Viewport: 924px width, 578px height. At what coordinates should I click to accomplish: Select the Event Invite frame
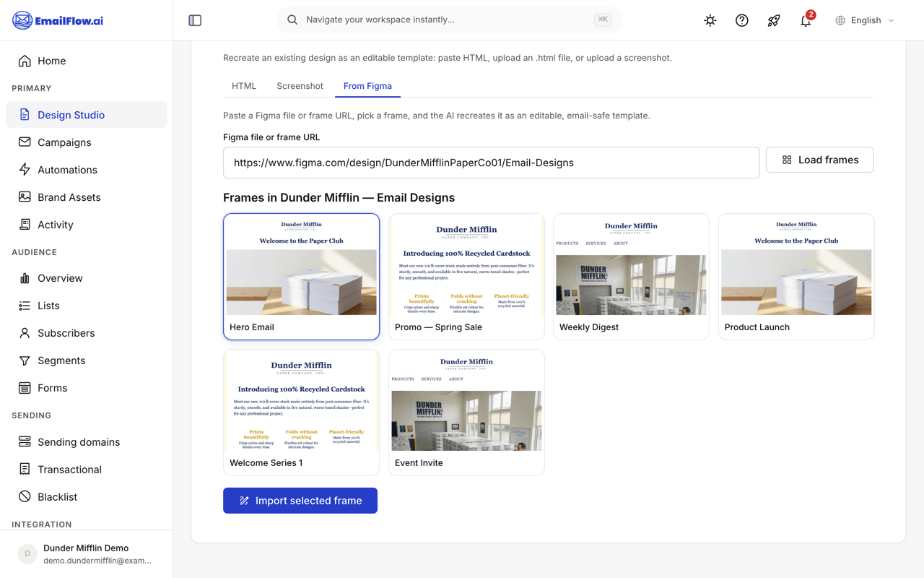[x=466, y=413]
